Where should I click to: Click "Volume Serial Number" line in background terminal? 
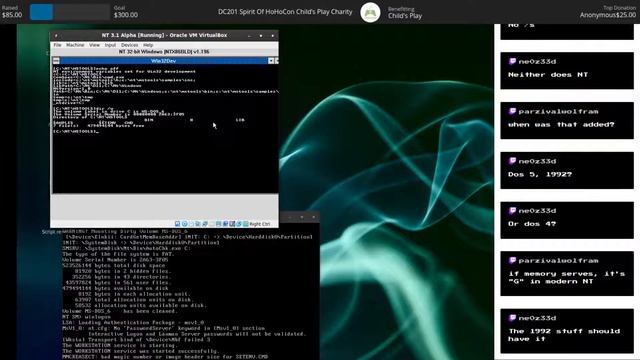(x=115, y=260)
